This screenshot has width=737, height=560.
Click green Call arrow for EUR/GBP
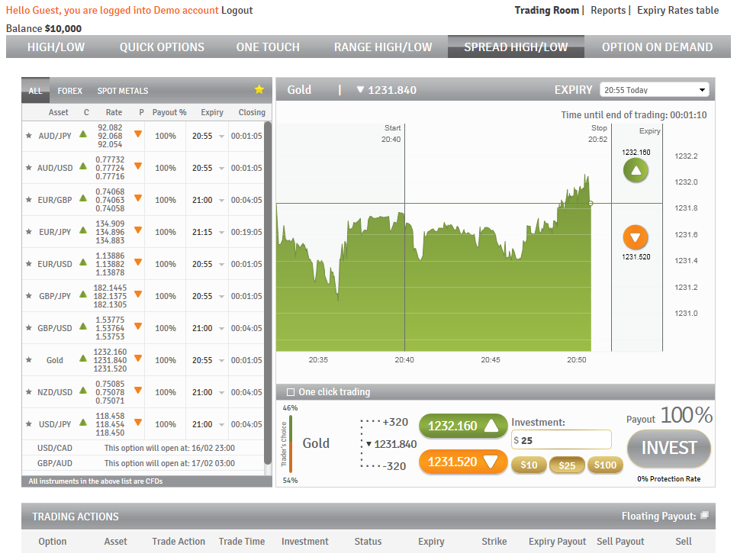tap(83, 198)
